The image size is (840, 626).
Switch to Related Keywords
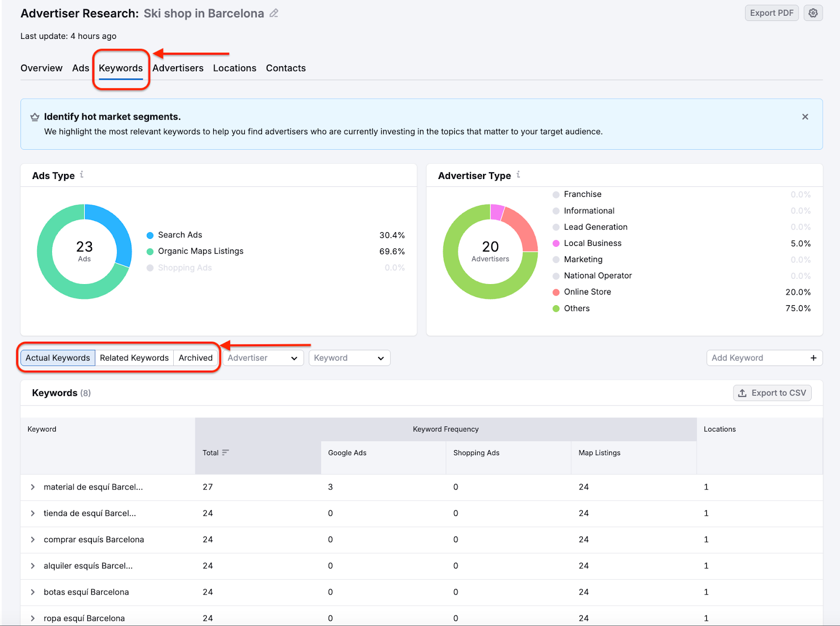coord(134,358)
